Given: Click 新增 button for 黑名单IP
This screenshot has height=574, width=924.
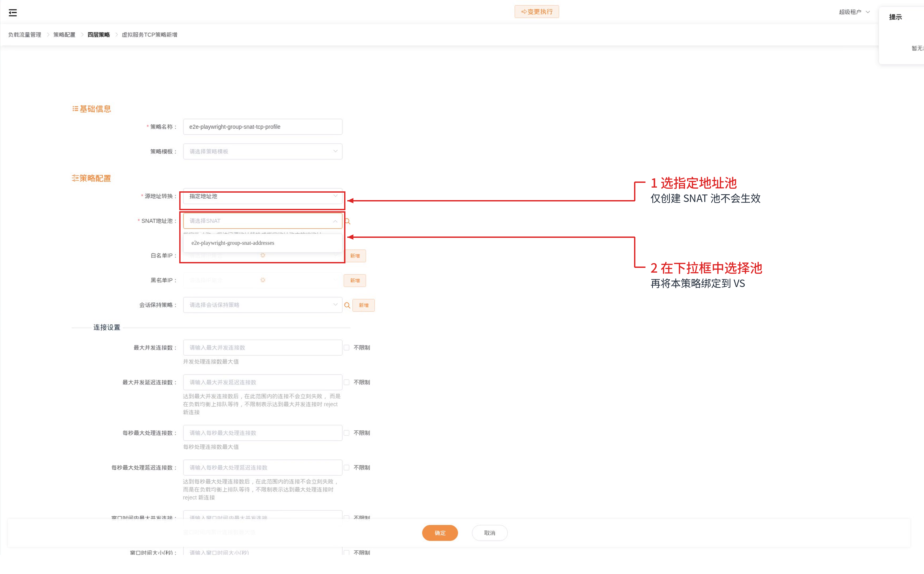Looking at the screenshot, I should pyautogui.click(x=355, y=281).
